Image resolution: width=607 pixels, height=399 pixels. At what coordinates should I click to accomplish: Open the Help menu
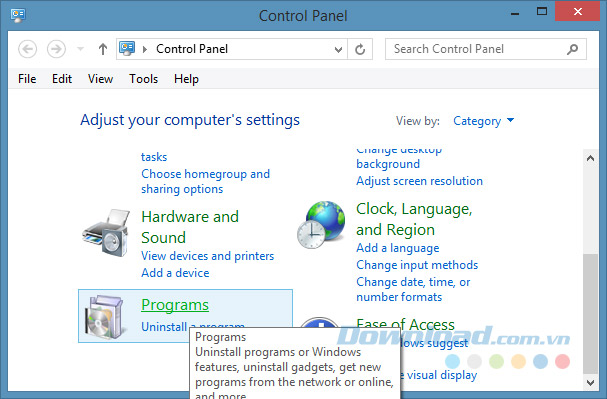point(186,79)
